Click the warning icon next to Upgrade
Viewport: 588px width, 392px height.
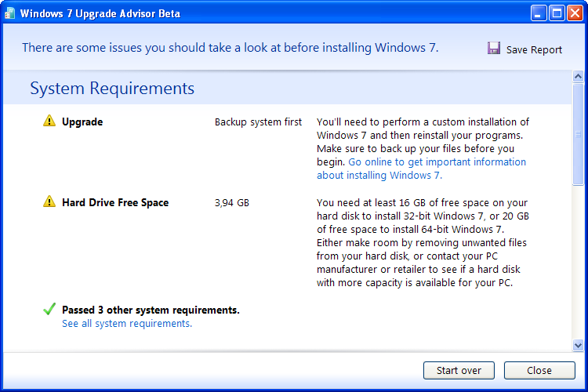49,121
